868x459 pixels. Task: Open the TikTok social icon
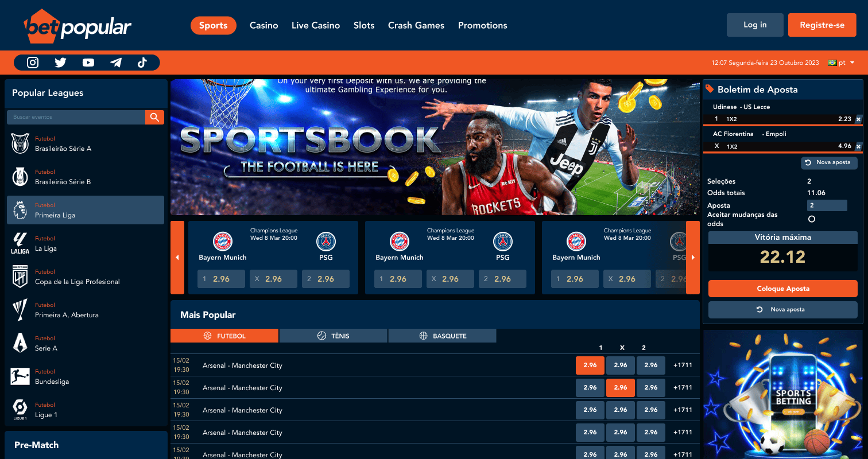tap(142, 63)
